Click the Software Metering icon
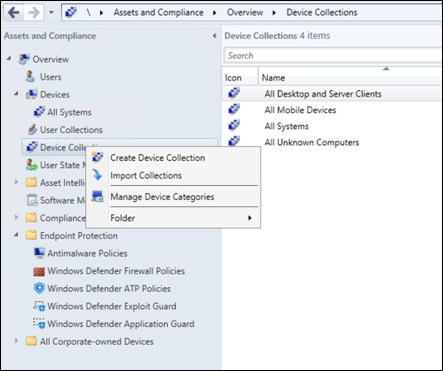 [x=32, y=200]
